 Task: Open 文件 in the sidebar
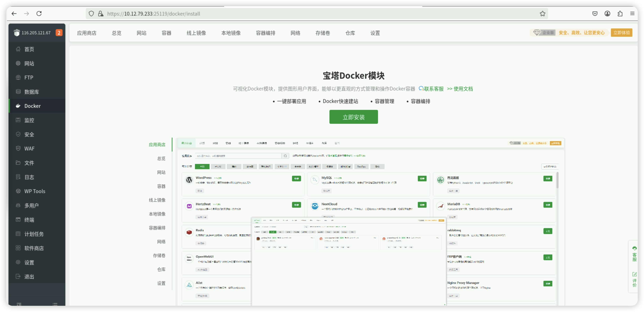[x=37, y=163]
